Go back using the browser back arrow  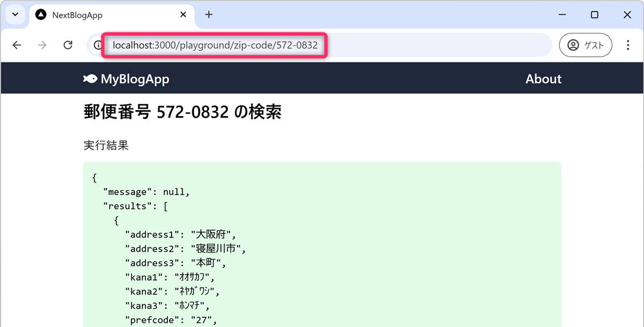[17, 45]
